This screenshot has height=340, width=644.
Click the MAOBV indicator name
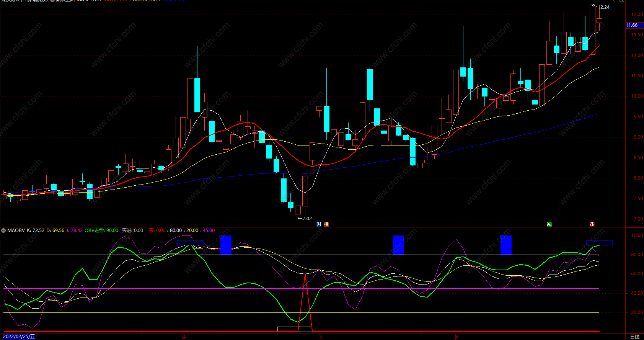tap(16, 230)
